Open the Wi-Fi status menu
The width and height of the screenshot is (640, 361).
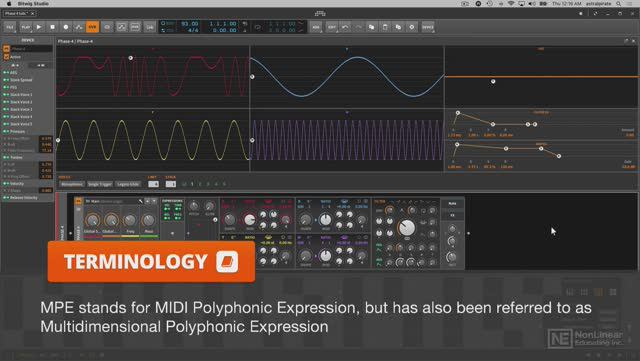[x=511, y=3]
